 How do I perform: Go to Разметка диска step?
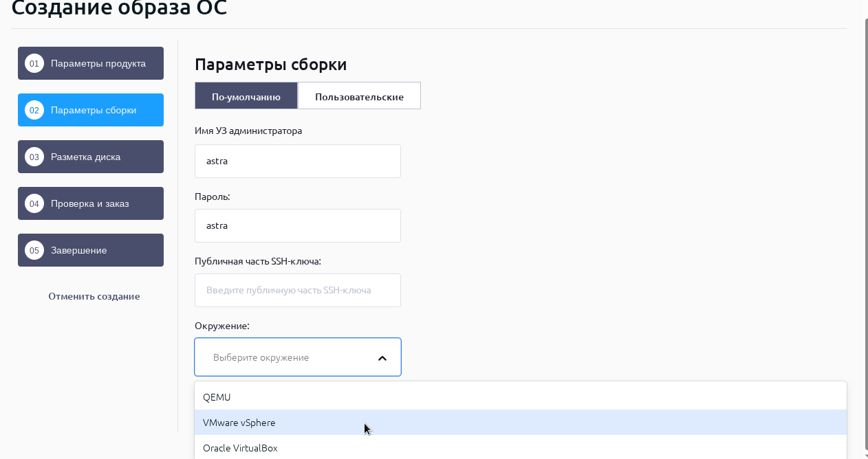[x=86, y=157]
